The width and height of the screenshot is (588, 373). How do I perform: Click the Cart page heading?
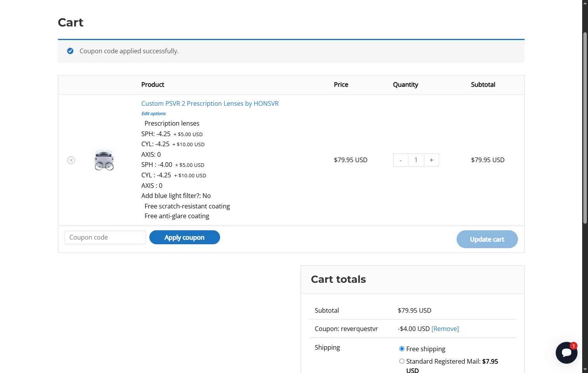(71, 22)
